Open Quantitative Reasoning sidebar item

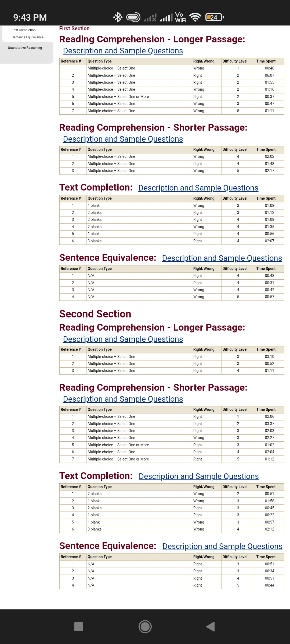[25, 48]
